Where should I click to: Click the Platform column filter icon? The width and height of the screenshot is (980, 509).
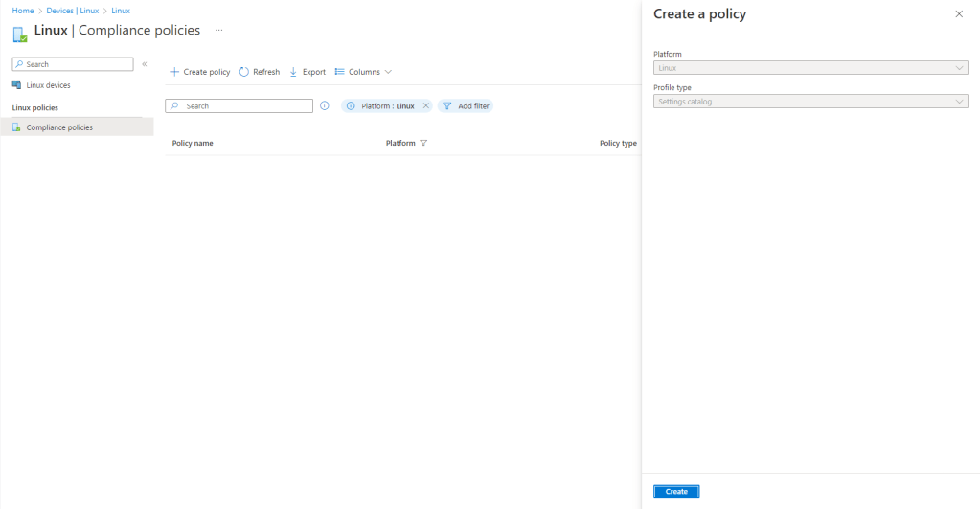click(423, 144)
